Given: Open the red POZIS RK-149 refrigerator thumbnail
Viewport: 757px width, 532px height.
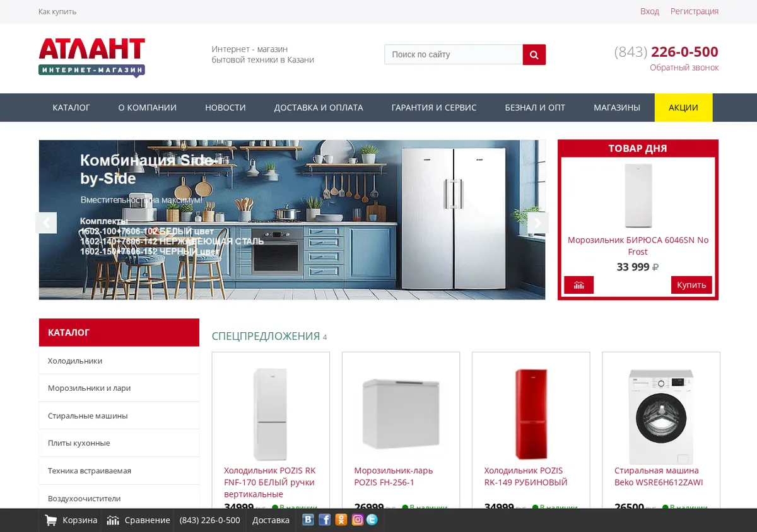Looking at the screenshot, I should click(x=531, y=413).
